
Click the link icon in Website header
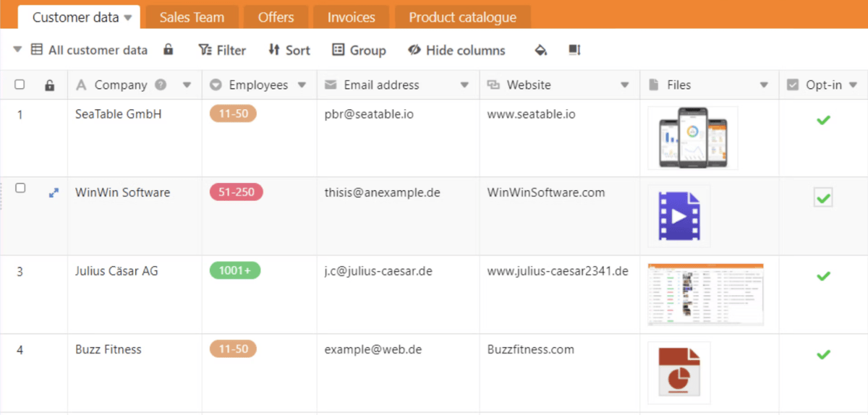(x=493, y=85)
